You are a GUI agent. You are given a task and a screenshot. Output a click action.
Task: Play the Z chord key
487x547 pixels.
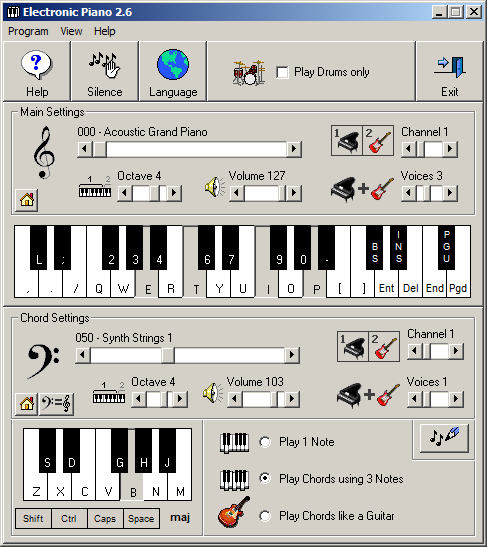click(x=36, y=487)
